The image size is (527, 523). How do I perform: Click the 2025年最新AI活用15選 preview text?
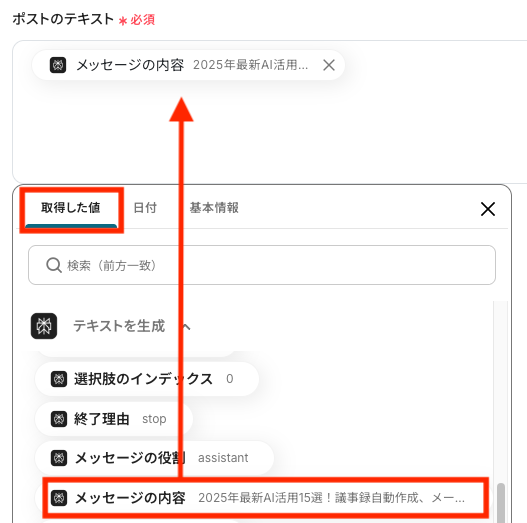331,498
